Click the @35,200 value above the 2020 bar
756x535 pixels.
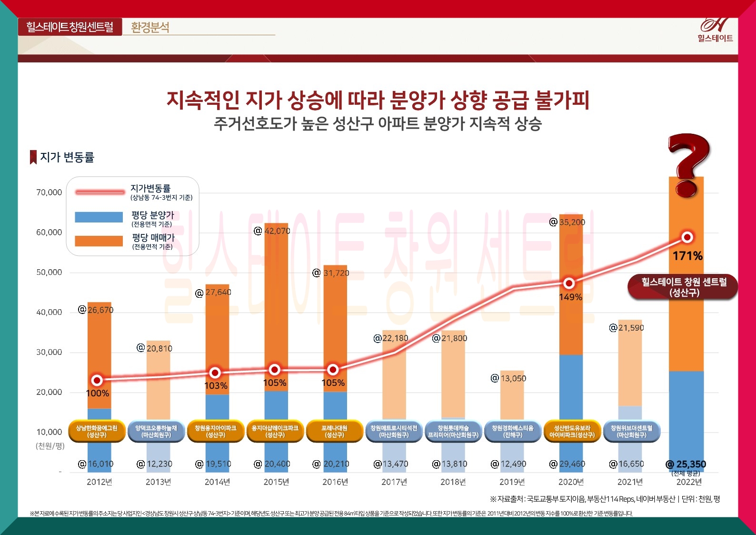point(567,222)
